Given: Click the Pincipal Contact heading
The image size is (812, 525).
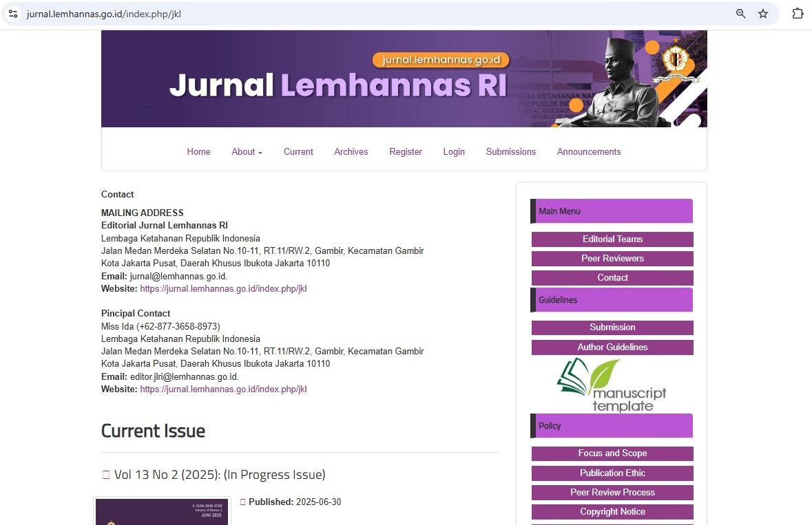Looking at the screenshot, I should pos(136,313).
